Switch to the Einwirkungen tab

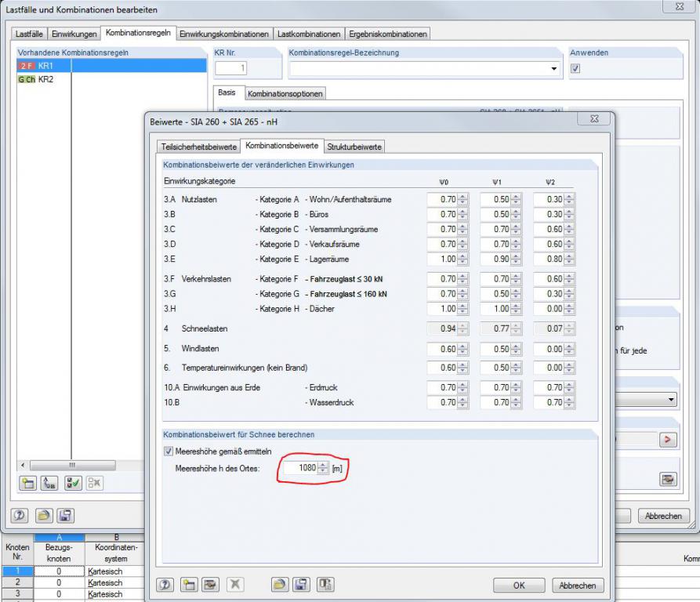pos(74,34)
